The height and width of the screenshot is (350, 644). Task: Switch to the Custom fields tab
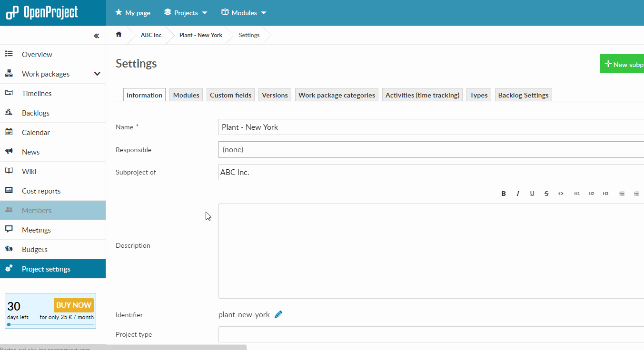click(230, 95)
